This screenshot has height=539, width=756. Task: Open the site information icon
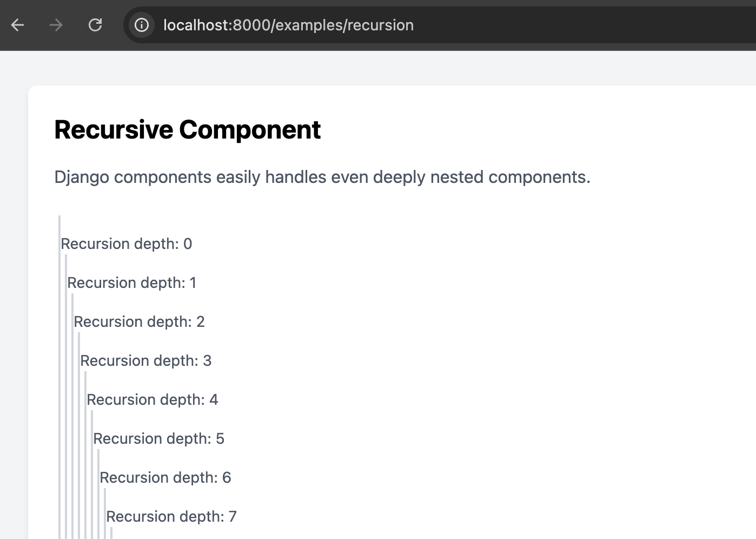coord(142,25)
